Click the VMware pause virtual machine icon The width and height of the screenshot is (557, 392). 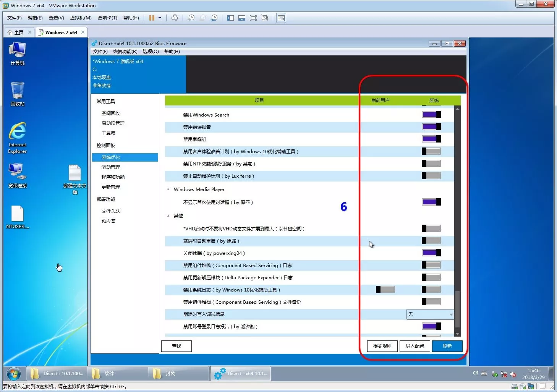pos(152,18)
